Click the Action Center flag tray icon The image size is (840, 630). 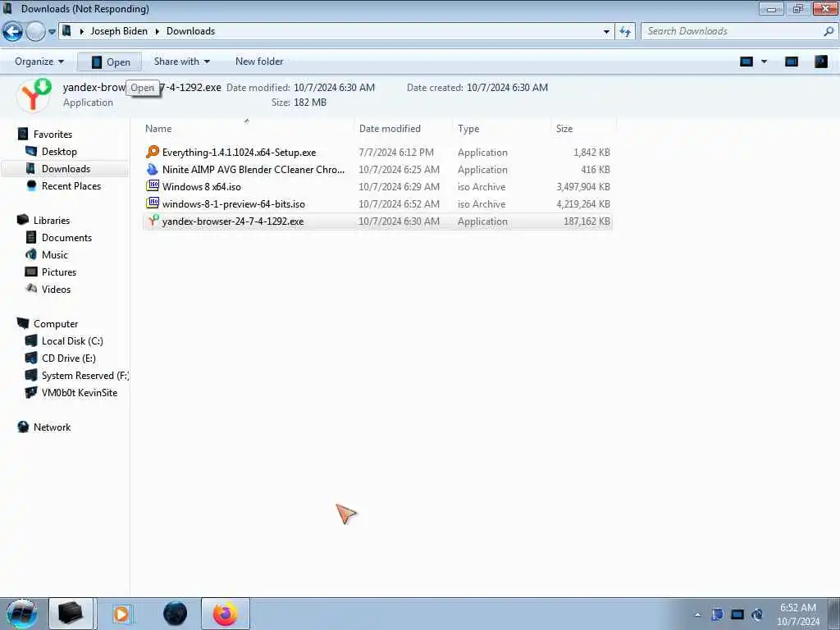717,614
